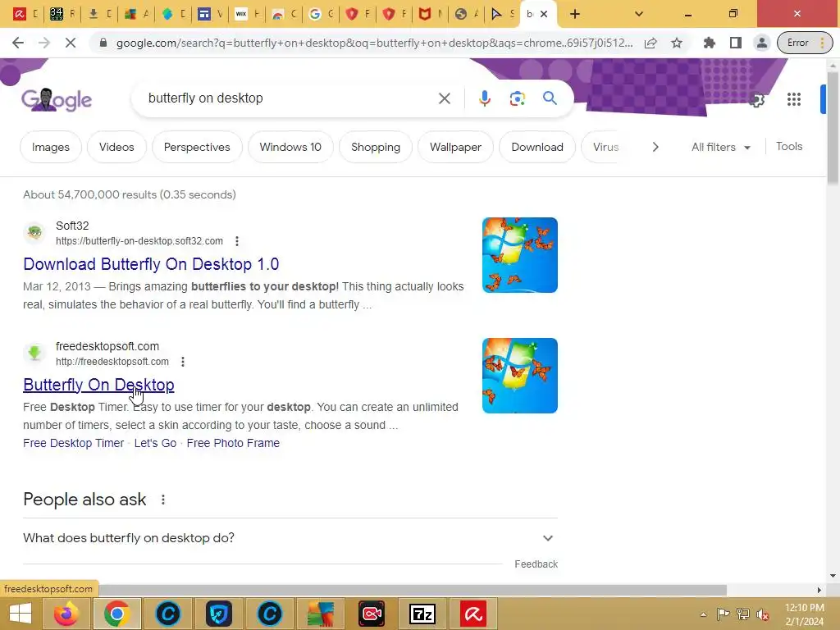The image size is (840, 630).
Task: Filter results by Videos
Action: pos(116,147)
